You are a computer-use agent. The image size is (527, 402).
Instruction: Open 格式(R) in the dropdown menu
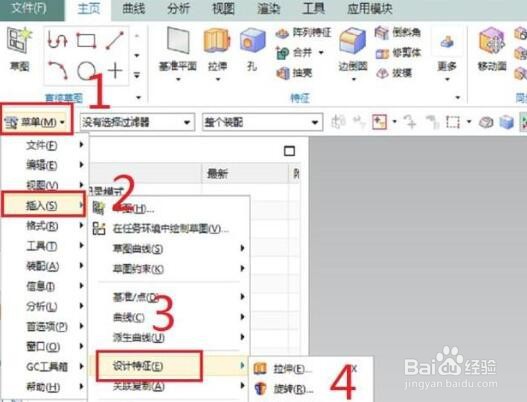44,226
